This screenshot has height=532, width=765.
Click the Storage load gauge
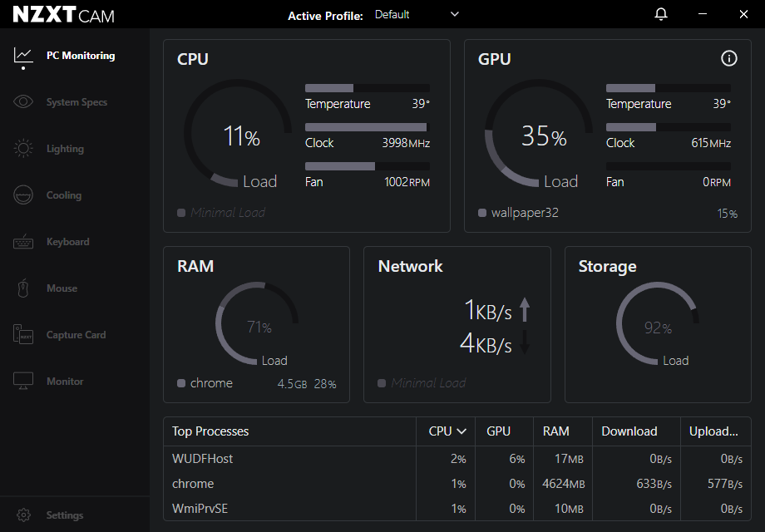tap(656, 324)
